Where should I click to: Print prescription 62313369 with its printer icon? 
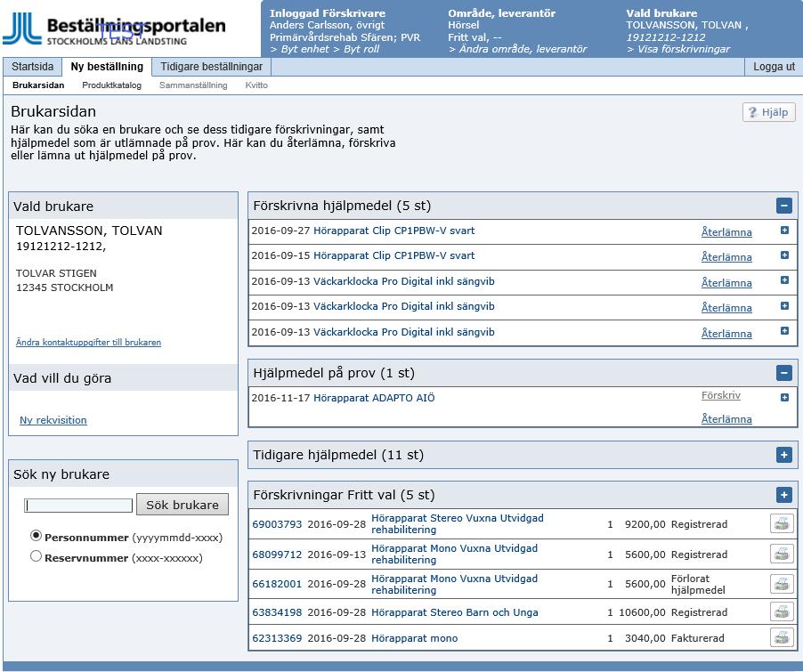point(782,637)
